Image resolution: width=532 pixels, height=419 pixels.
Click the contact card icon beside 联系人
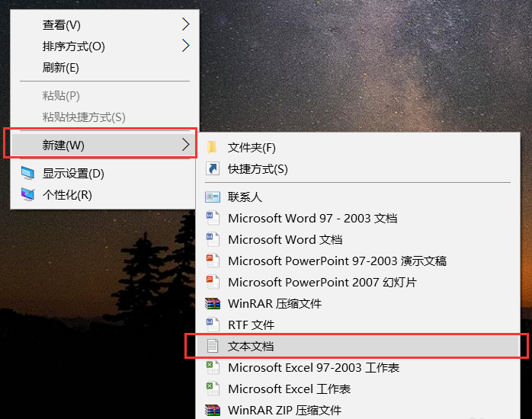213,197
